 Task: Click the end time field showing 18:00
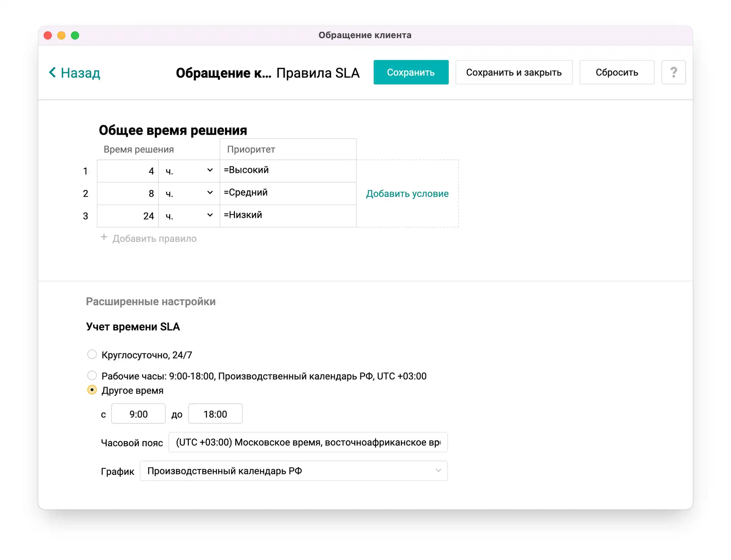215,414
